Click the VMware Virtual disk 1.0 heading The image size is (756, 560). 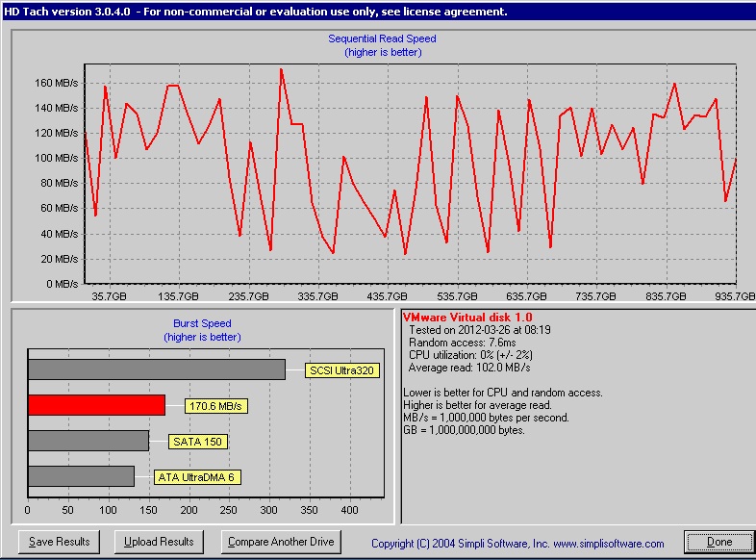467,318
